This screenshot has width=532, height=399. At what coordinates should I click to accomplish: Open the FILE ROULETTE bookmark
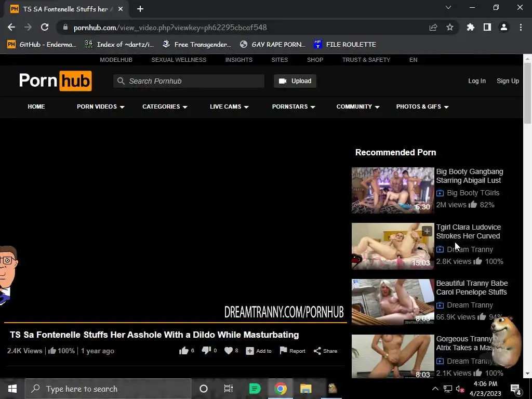(x=345, y=45)
